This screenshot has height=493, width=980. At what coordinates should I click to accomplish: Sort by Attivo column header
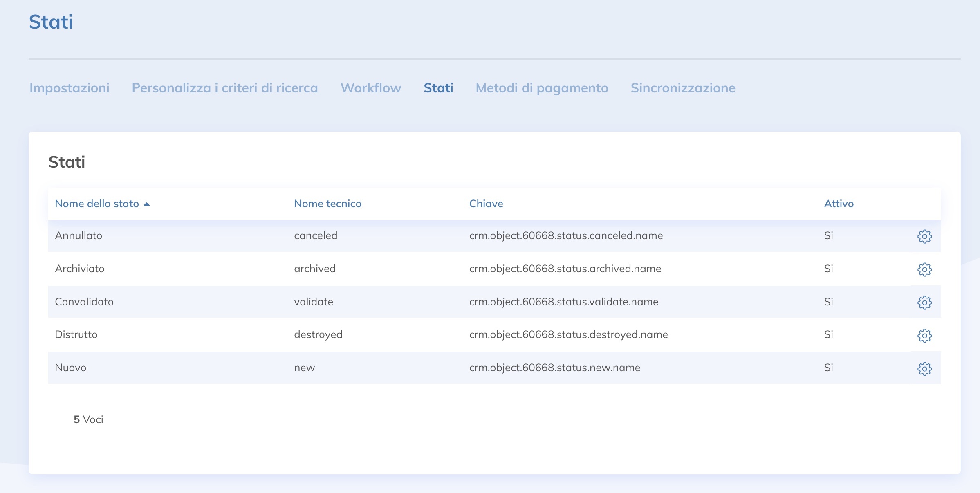coord(839,204)
